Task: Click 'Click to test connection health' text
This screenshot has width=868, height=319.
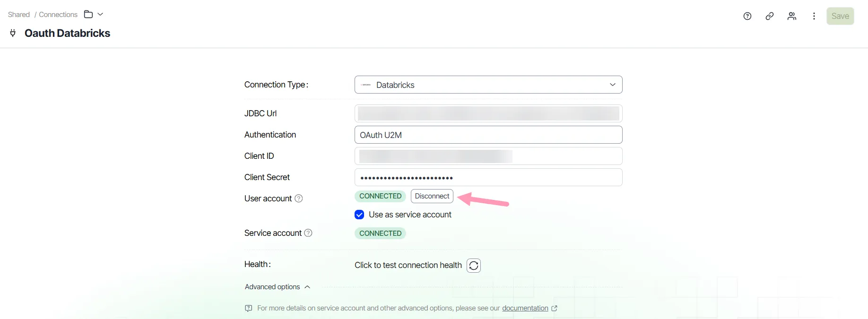Action: 408,265
